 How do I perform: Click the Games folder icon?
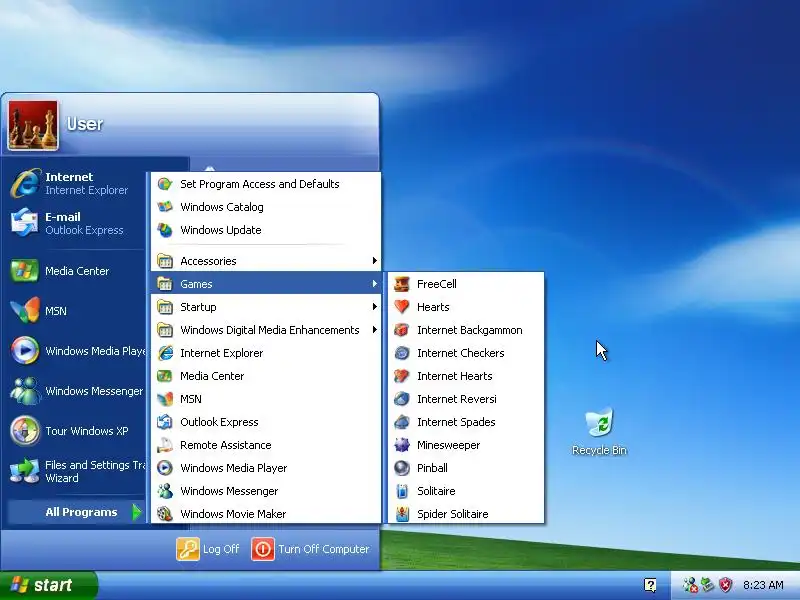coord(165,284)
